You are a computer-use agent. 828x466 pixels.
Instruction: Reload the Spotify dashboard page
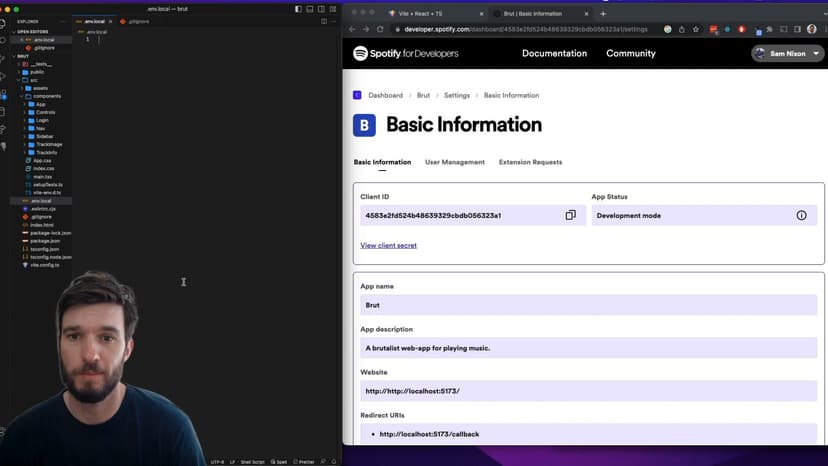click(x=380, y=29)
